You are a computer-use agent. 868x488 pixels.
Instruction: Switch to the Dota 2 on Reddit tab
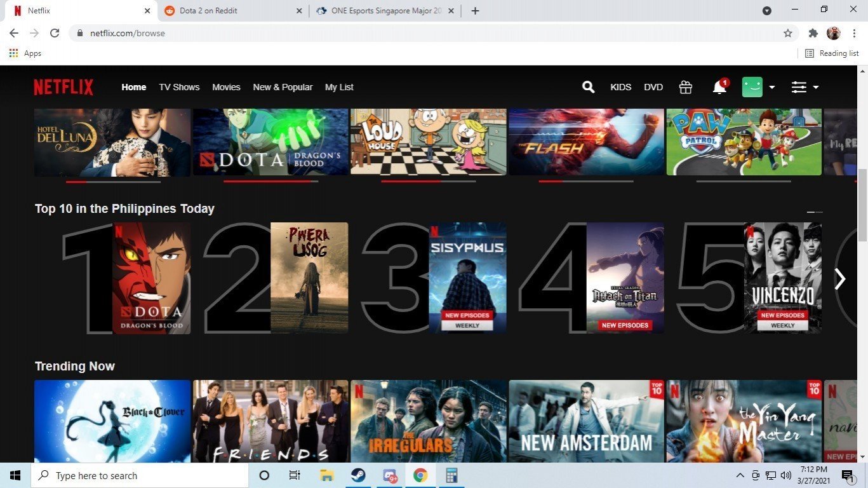pos(232,11)
